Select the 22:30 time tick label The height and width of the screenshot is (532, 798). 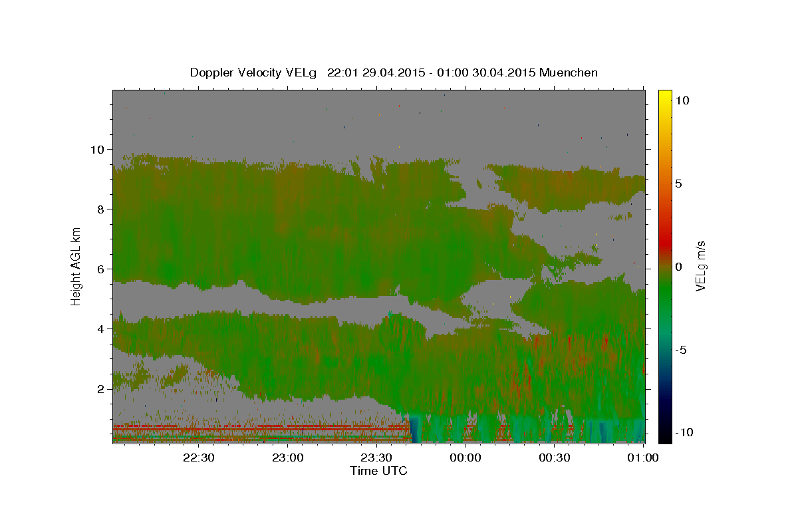click(x=198, y=458)
